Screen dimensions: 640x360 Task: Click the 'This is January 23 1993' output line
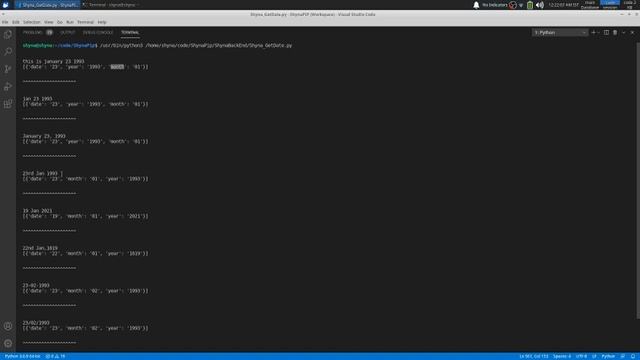(53, 61)
